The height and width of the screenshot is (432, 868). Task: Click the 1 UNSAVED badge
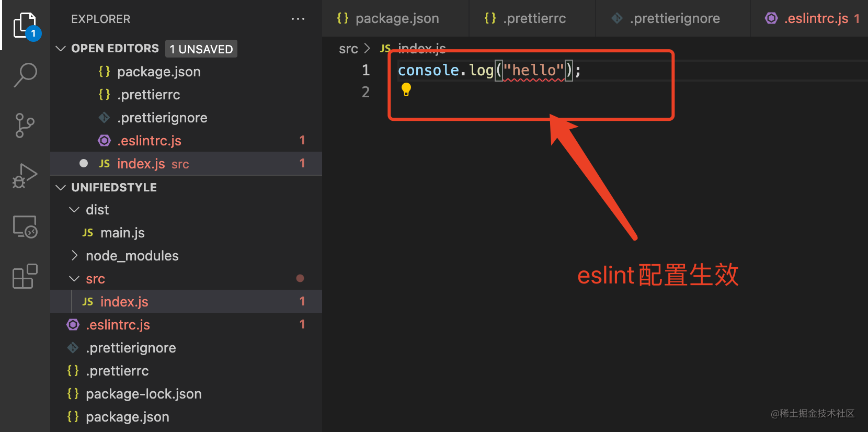201,49
